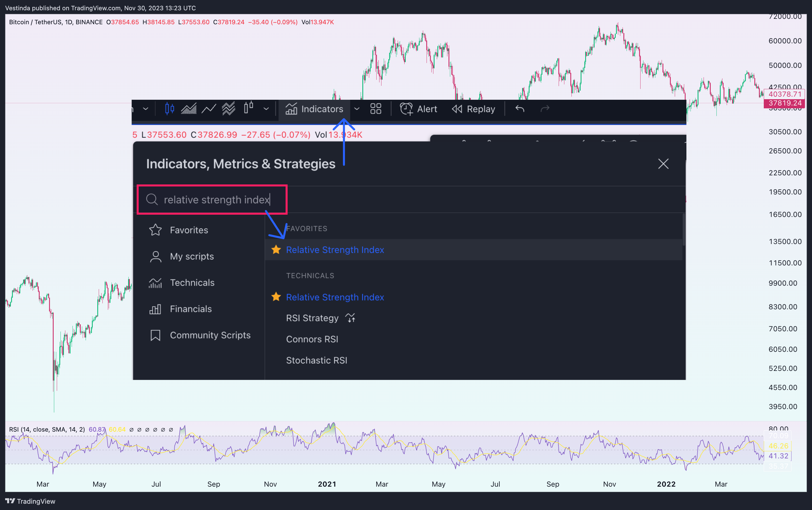Click the yellow RSI MA value 60.64
The height and width of the screenshot is (510, 812).
click(x=117, y=430)
